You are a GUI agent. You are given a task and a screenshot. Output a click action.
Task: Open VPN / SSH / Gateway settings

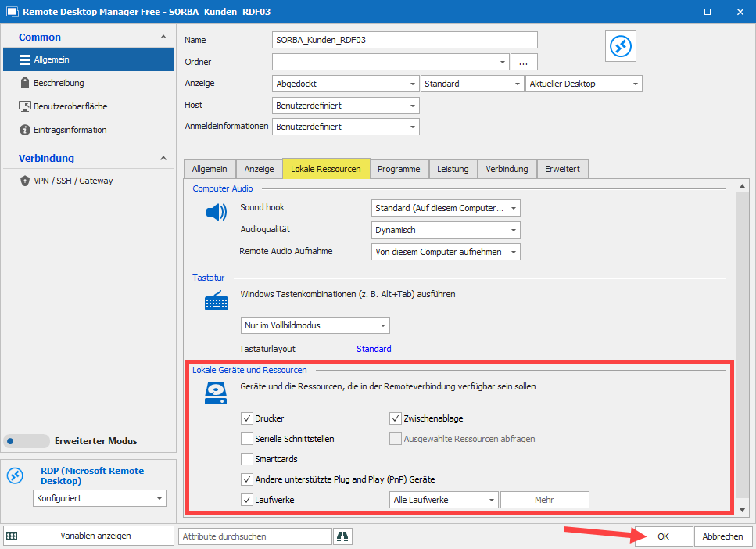tap(73, 181)
